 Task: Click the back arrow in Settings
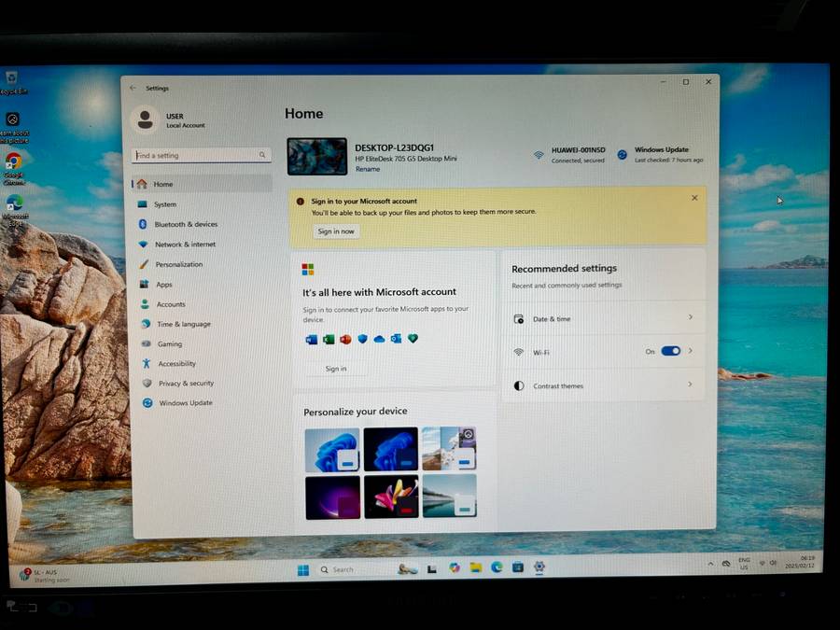(133, 88)
